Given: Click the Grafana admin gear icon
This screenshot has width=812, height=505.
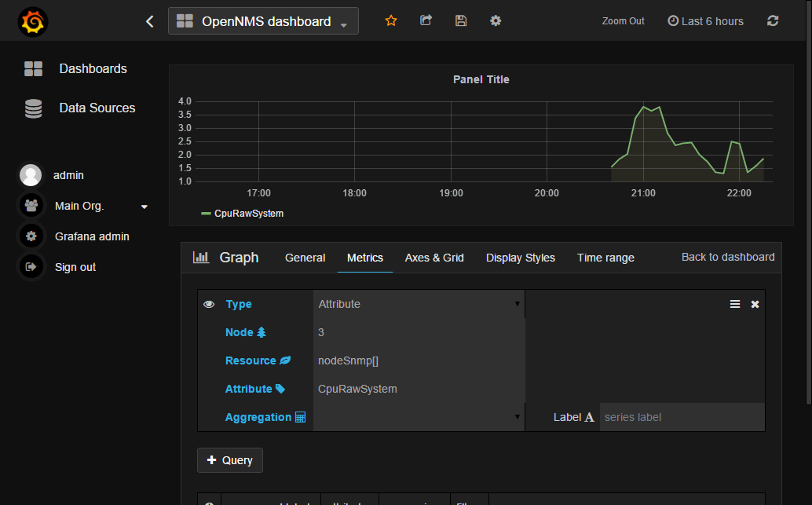Looking at the screenshot, I should 31,236.
